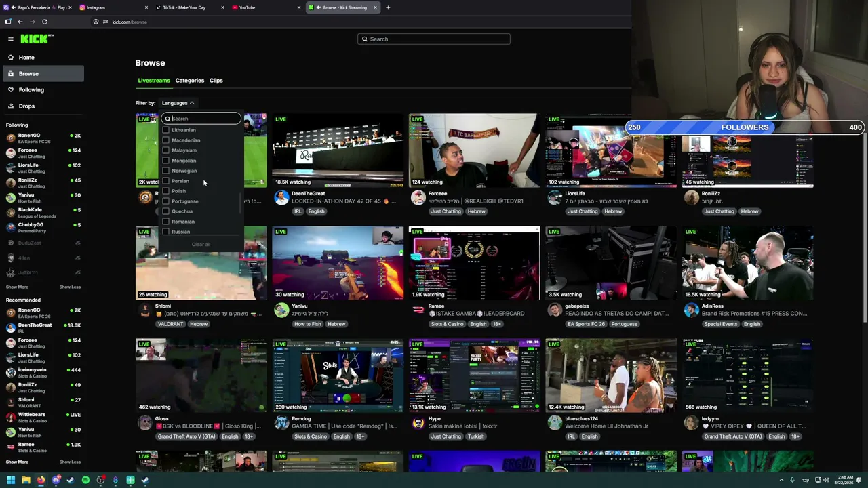The width and height of the screenshot is (868, 488).
Task: Click bluesclues124 avatar under stream card
Action: [x=555, y=422]
